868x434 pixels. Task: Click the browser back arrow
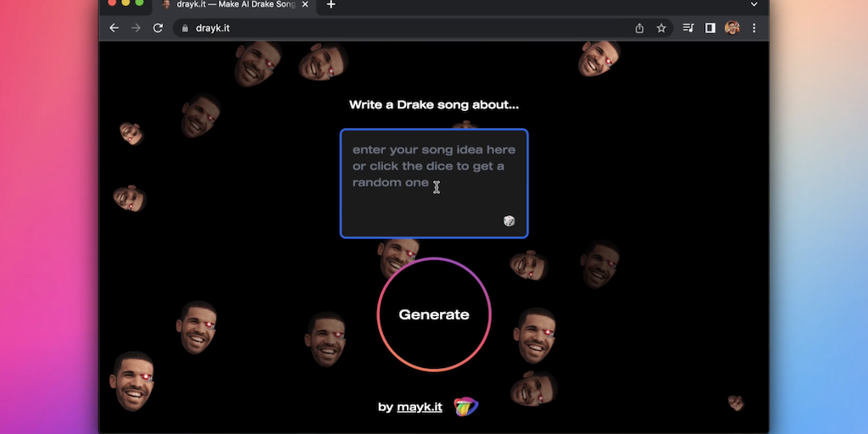coord(114,28)
